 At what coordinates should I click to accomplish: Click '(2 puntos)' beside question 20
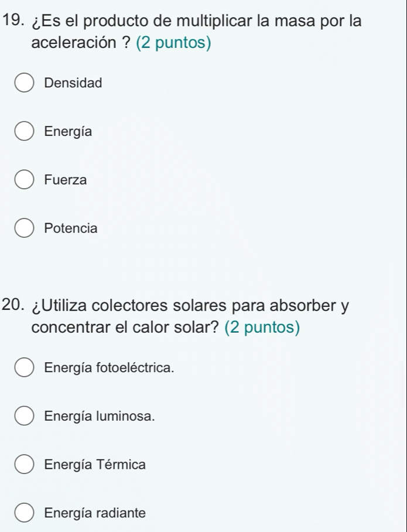point(262,327)
